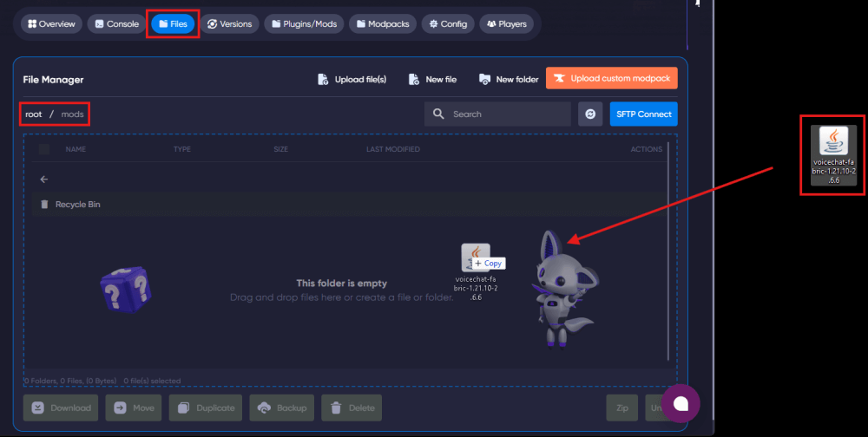Open the Modpacks tab
The width and height of the screenshot is (868, 437).
pyautogui.click(x=383, y=24)
